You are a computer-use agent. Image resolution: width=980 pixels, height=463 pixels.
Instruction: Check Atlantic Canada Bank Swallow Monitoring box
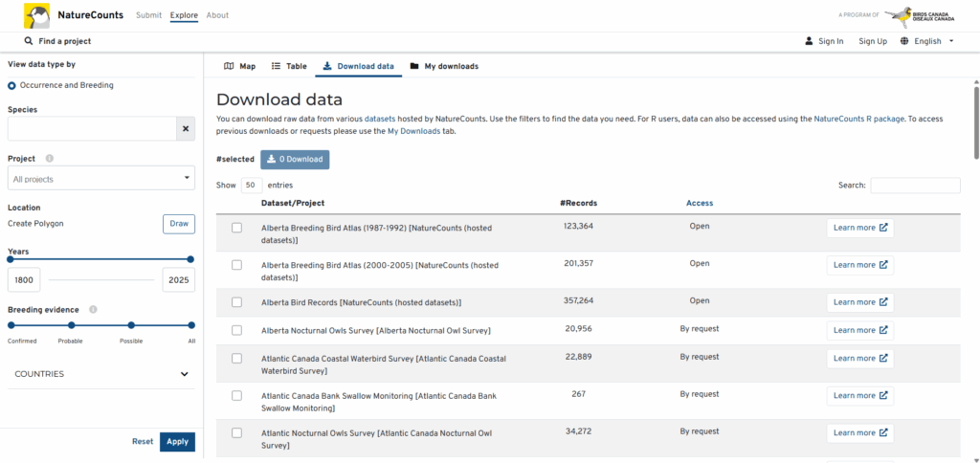[237, 395]
